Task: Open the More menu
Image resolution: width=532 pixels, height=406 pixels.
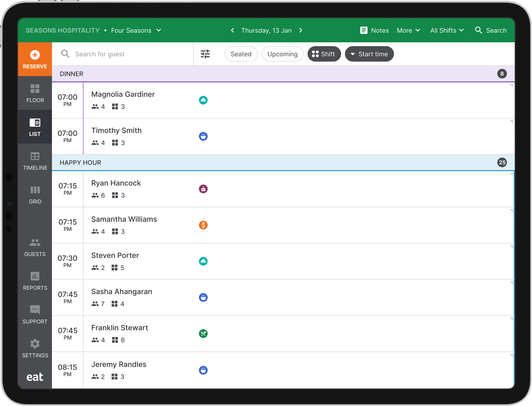Action: tap(408, 30)
